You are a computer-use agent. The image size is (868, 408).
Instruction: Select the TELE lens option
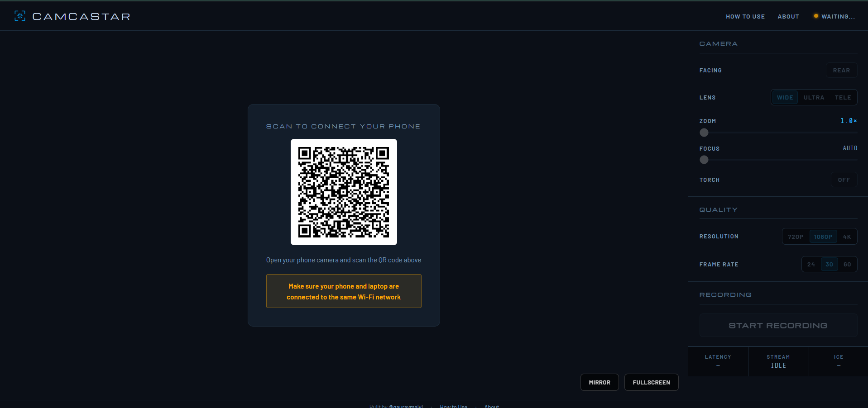click(843, 98)
